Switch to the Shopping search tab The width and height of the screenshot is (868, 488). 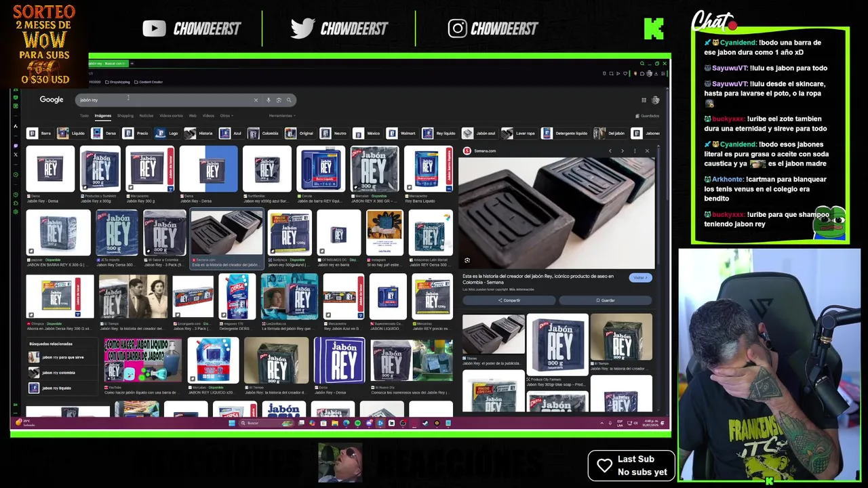tap(125, 116)
